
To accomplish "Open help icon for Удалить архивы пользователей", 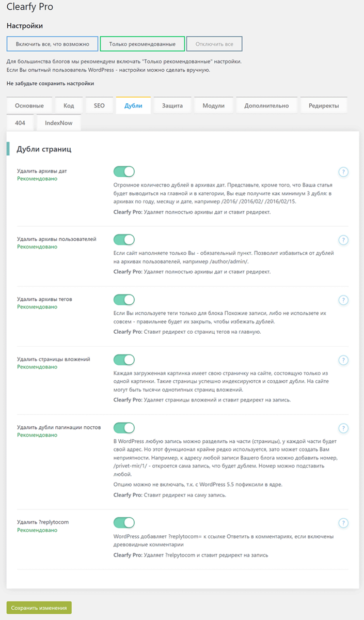I will pos(343,240).
